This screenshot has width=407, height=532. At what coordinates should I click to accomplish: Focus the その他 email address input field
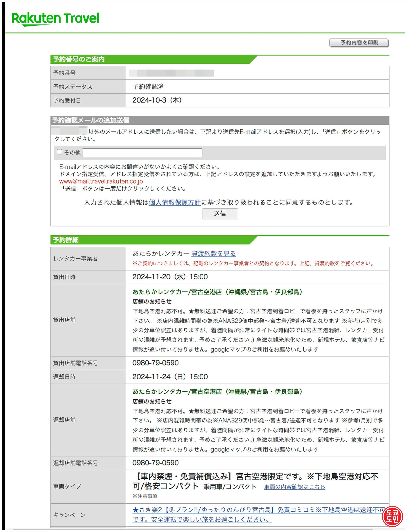[142, 153]
